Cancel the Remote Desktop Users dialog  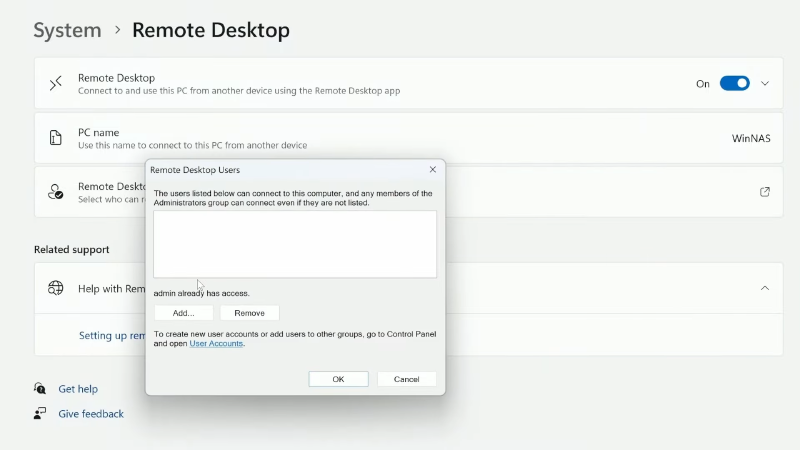point(406,379)
